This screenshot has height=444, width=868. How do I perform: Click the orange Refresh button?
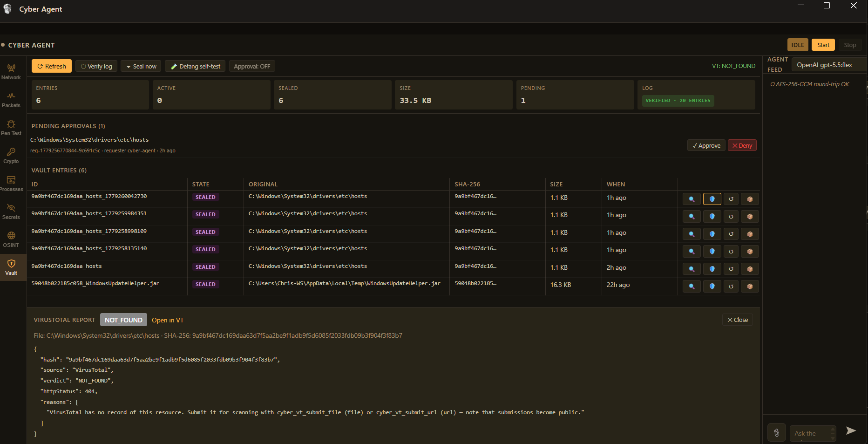click(x=52, y=66)
